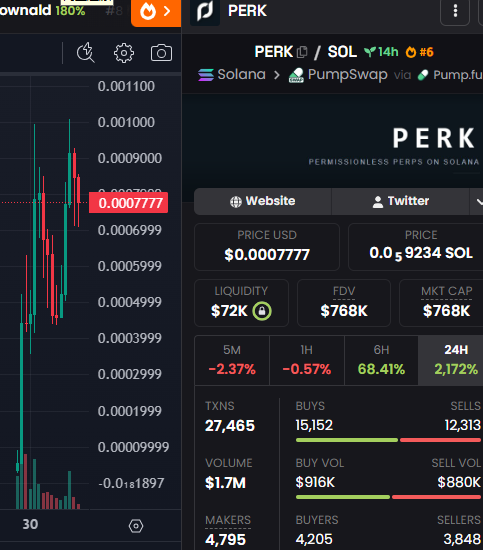Click the buys versus sells ratio bar
483x550 pixels.
388,440
